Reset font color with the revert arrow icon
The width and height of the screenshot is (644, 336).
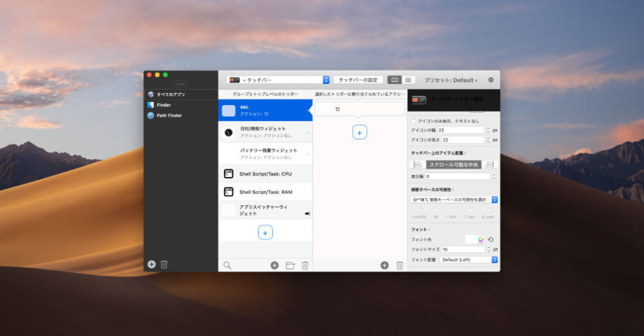pos(491,239)
